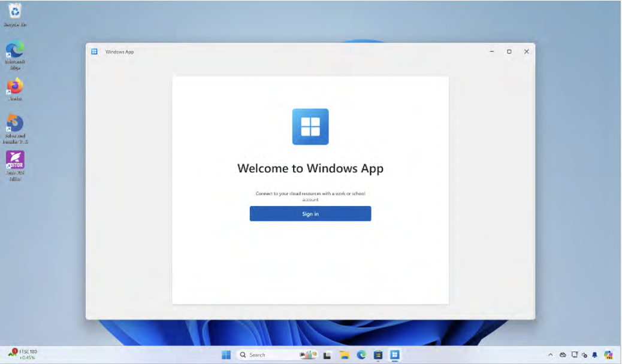Click the Connect to your cloud resources text
Image resolution: width=622 pixels, height=364 pixels.
click(x=310, y=196)
